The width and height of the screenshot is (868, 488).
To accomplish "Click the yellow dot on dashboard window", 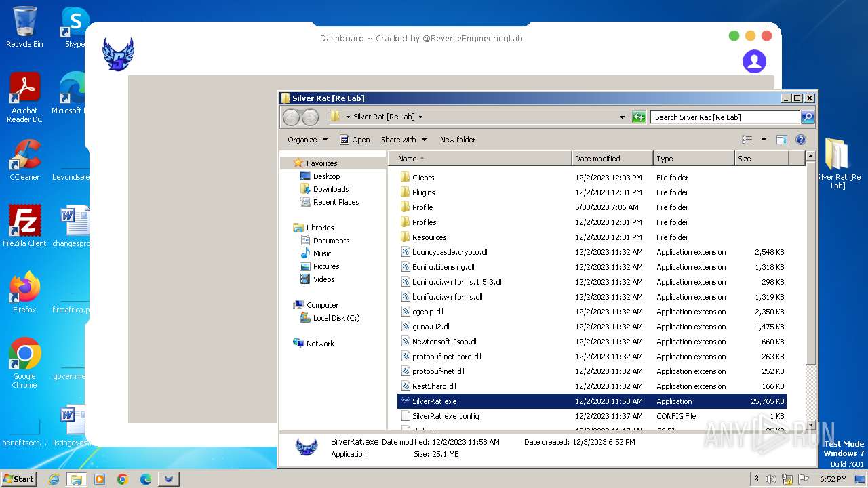I will 750,36.
